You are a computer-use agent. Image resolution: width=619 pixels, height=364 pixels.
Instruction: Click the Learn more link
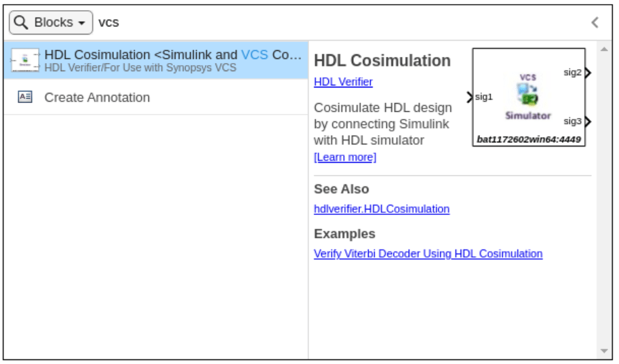[345, 157]
